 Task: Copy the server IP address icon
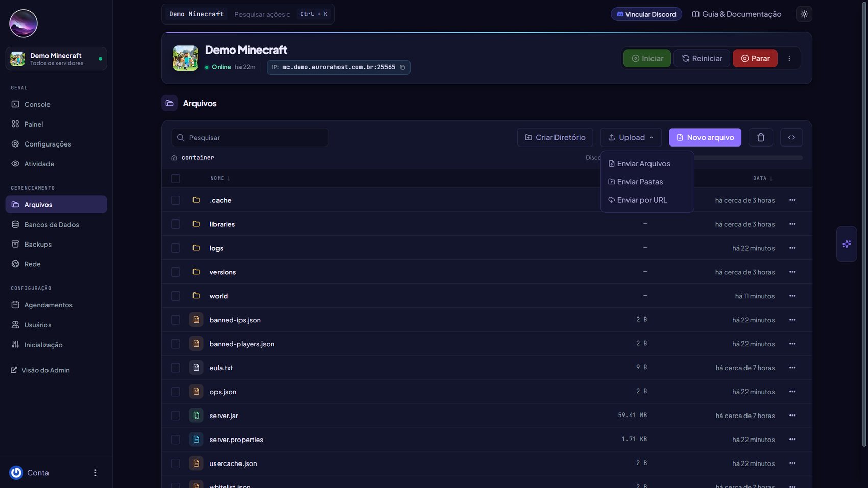click(402, 67)
